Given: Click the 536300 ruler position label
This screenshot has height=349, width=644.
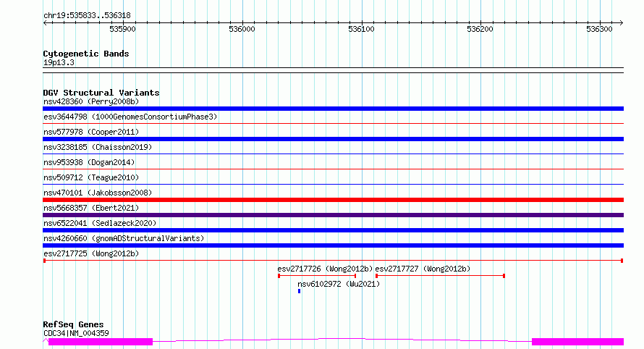Looking at the screenshot, I should [599, 29].
